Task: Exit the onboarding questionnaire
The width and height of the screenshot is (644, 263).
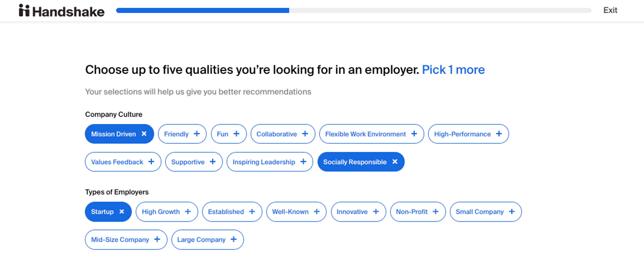Action: pyautogui.click(x=610, y=10)
